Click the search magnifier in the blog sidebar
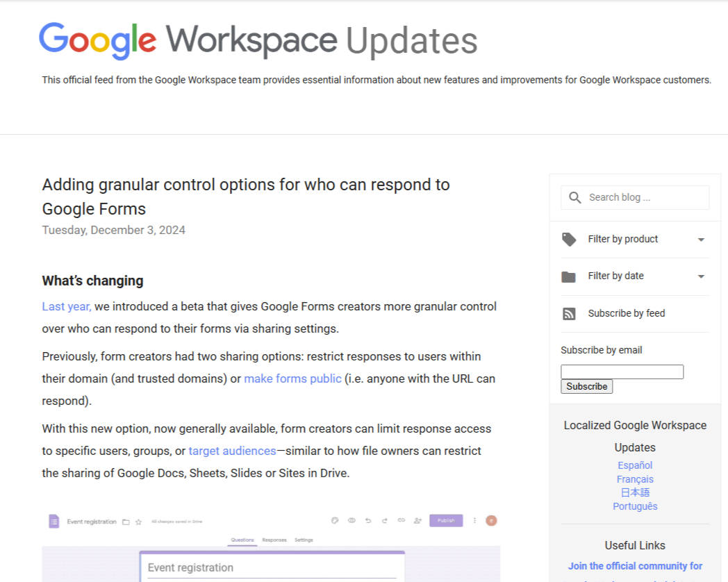728x582 pixels. (575, 197)
